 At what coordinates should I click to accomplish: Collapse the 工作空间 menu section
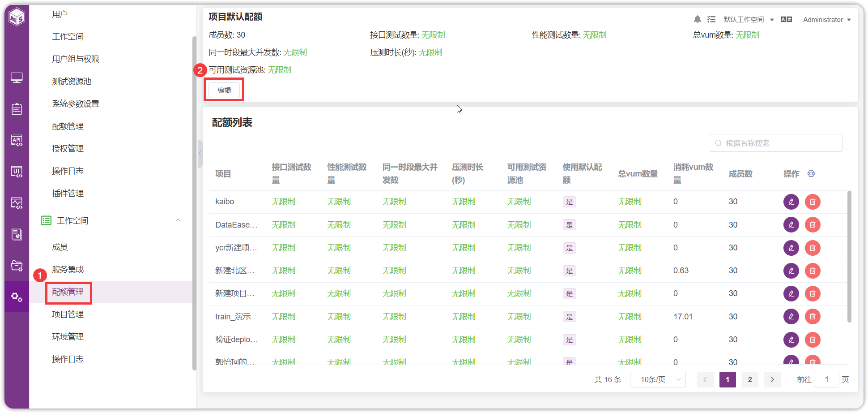[178, 220]
